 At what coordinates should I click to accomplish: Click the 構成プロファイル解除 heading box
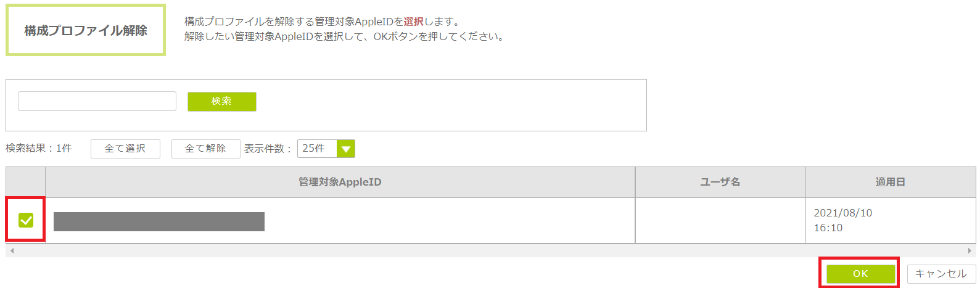coord(86,30)
